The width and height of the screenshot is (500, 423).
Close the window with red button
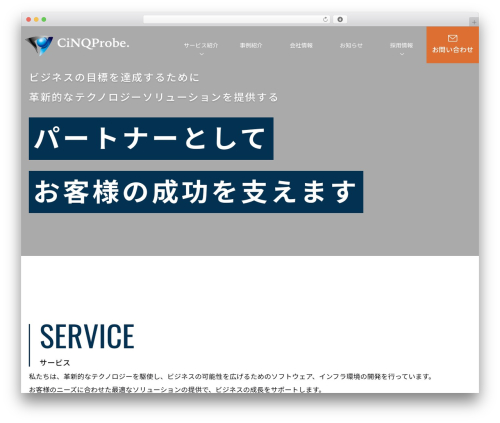[29, 19]
